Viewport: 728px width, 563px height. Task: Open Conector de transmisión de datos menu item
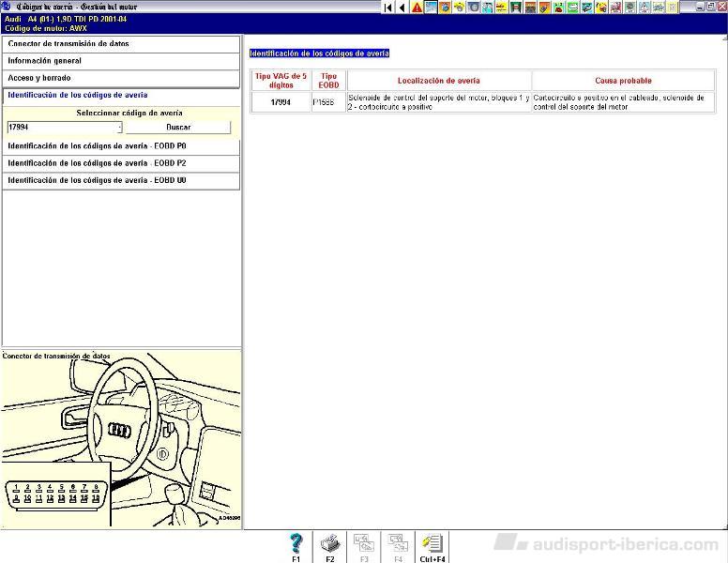(121, 44)
